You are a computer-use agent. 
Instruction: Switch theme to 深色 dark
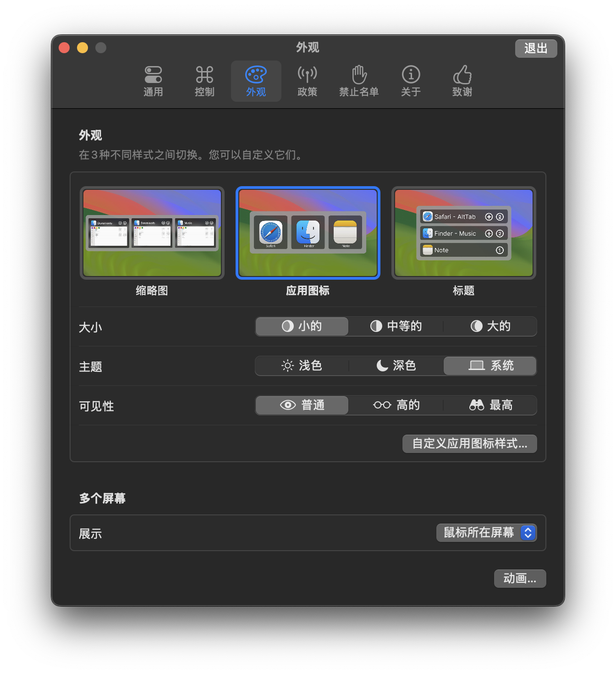(x=396, y=366)
